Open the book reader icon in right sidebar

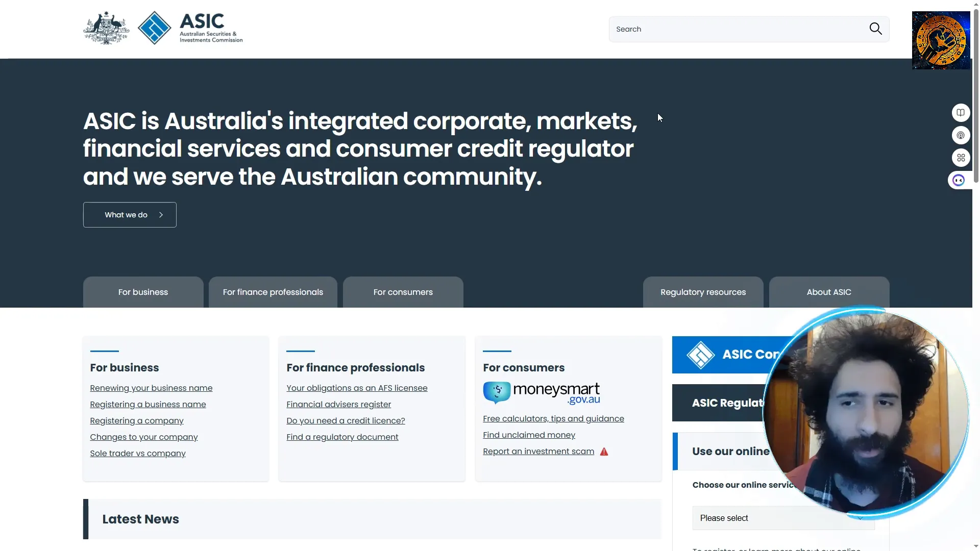(x=961, y=113)
